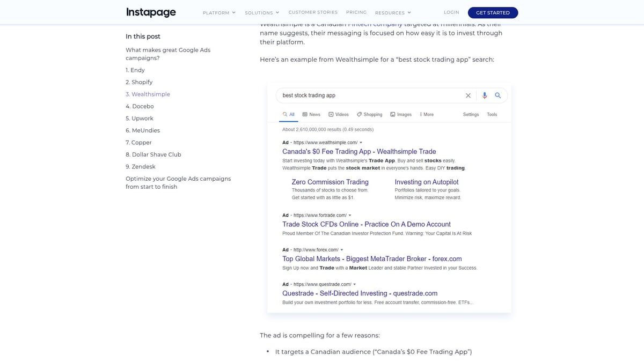Click the Get Started button
The width and height of the screenshot is (644, 362).
point(492,12)
